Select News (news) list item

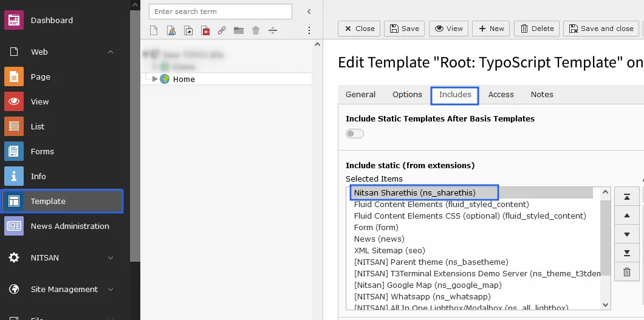click(379, 239)
